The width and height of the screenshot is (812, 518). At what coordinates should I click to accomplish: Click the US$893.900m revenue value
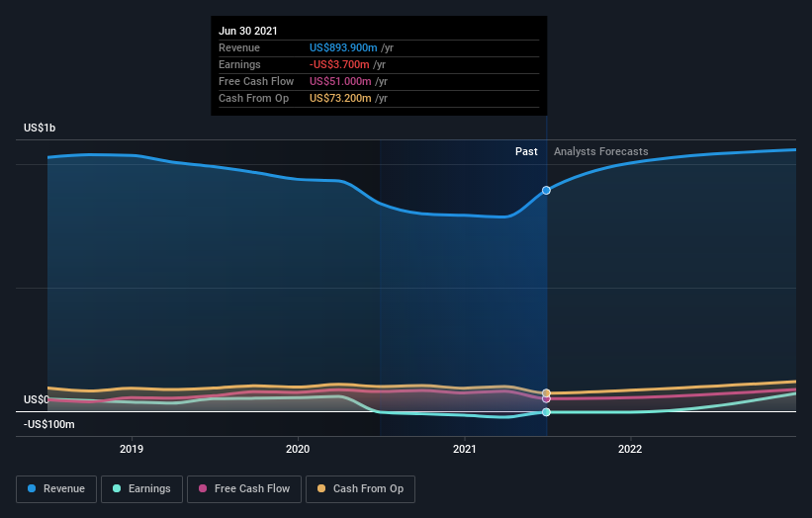(x=343, y=47)
